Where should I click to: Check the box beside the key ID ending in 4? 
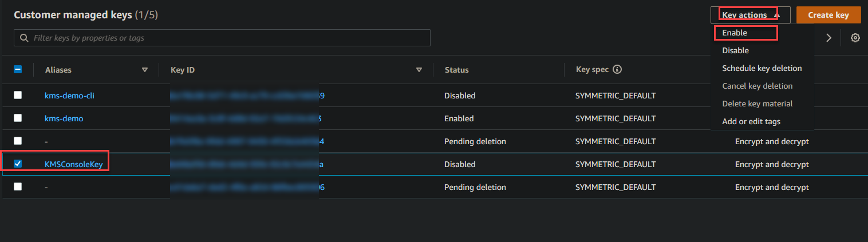[18, 141]
